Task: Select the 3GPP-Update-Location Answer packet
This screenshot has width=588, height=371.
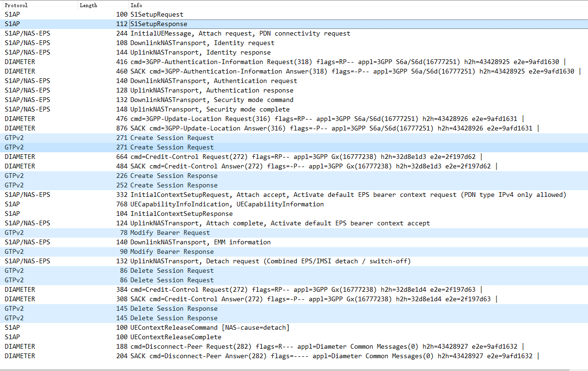Action: (x=294, y=129)
